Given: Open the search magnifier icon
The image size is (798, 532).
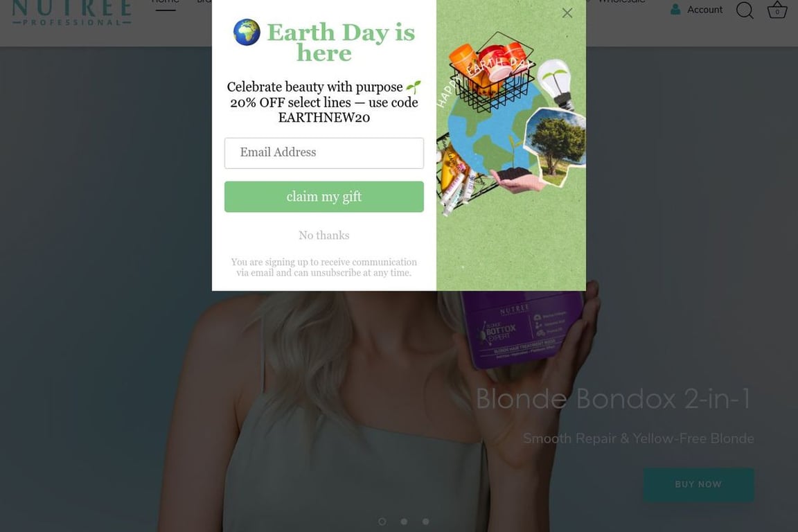Looking at the screenshot, I should pos(745,10).
